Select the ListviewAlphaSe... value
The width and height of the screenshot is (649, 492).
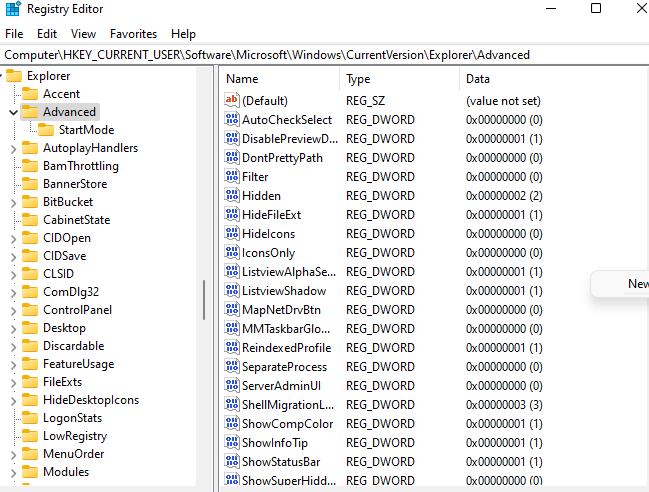pyautogui.click(x=288, y=272)
